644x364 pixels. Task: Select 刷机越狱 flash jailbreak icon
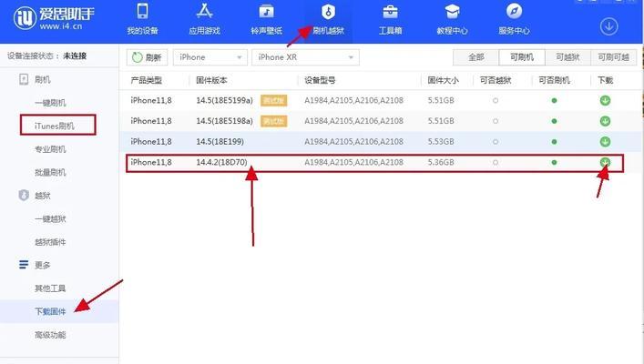tap(328, 12)
